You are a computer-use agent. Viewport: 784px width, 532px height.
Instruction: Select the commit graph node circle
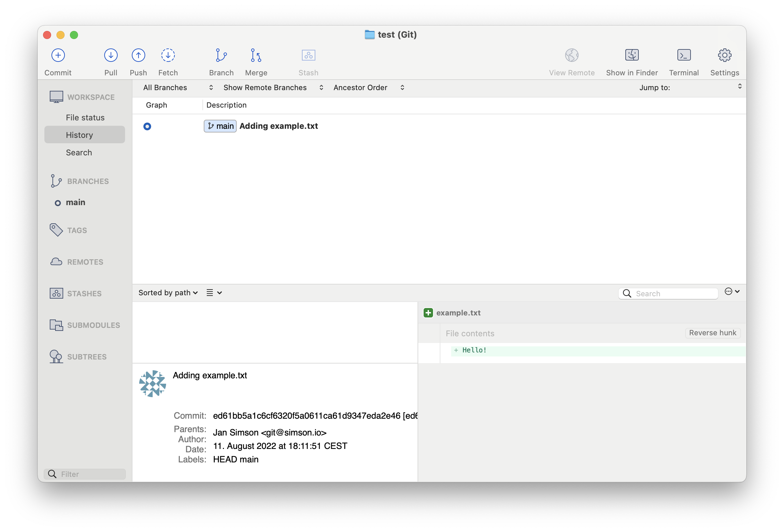147,126
